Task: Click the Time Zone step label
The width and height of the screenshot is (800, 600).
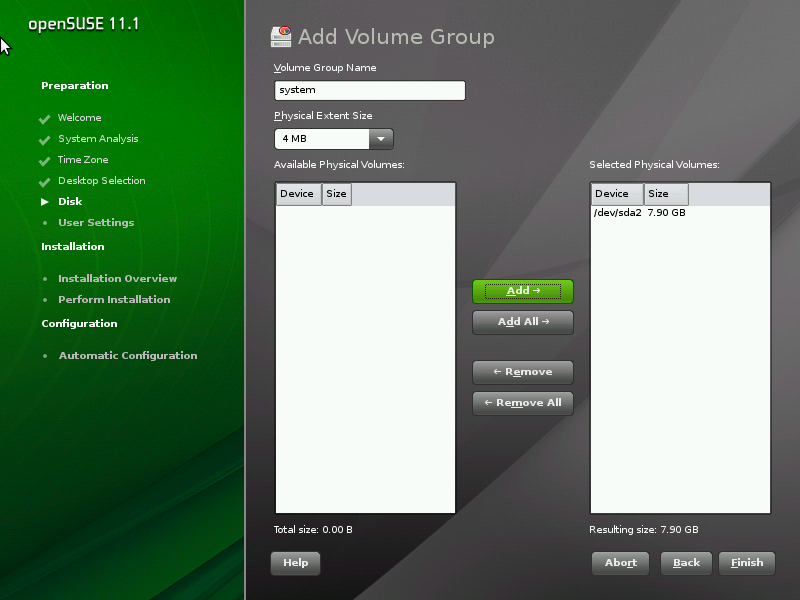Action: 83,160
